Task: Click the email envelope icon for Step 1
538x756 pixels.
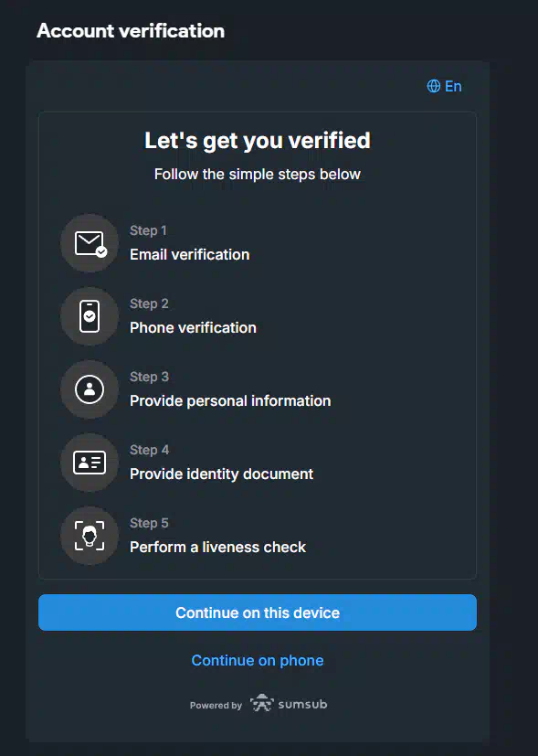Action: [90, 243]
